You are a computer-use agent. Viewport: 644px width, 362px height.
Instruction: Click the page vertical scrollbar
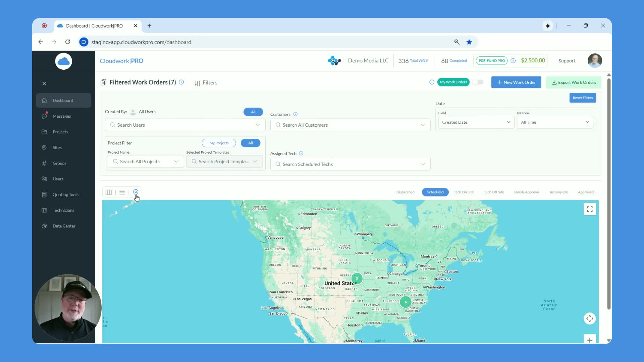click(x=609, y=194)
